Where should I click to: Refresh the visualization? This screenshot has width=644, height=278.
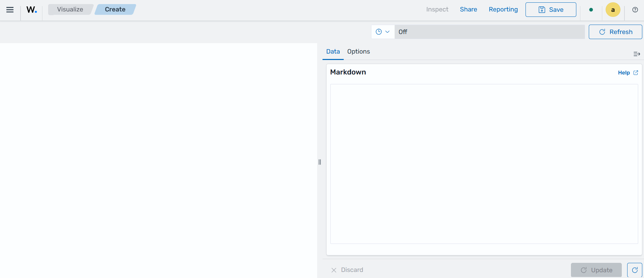615,32
